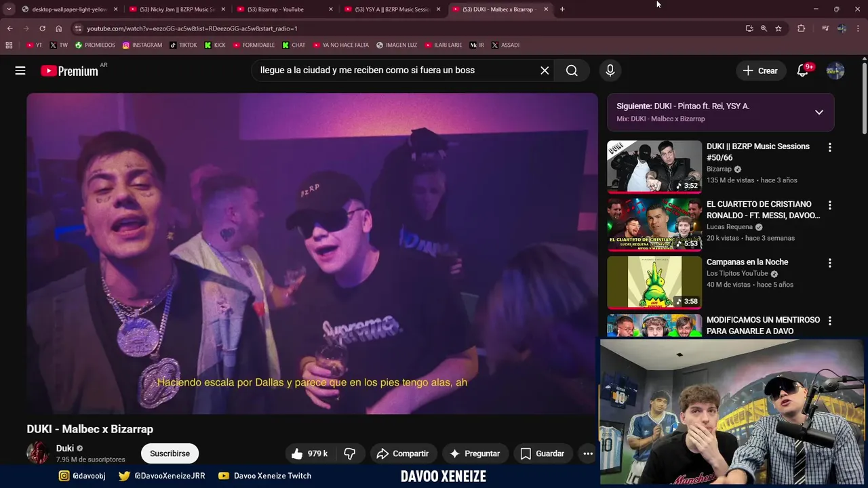Go to browser home page

point(58,28)
